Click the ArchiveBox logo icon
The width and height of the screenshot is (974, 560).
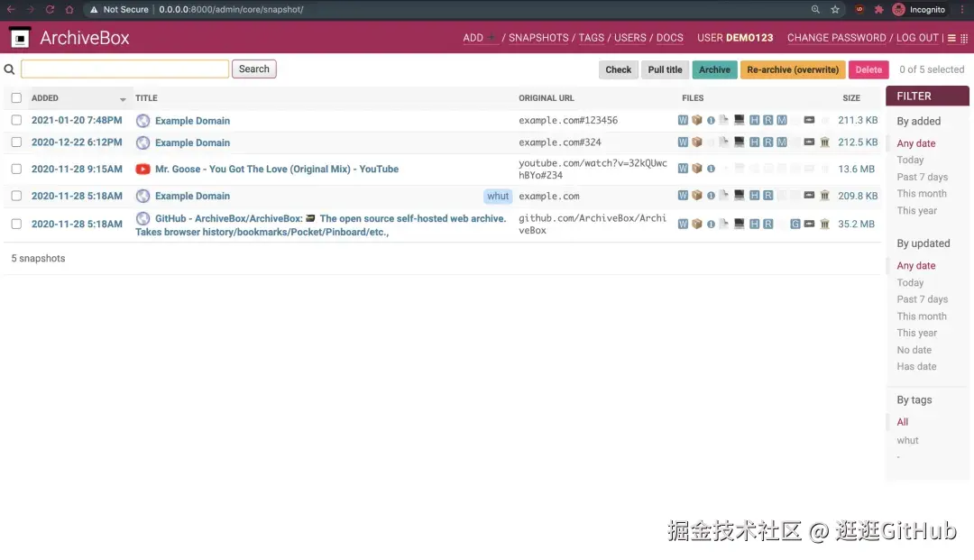[x=20, y=38]
